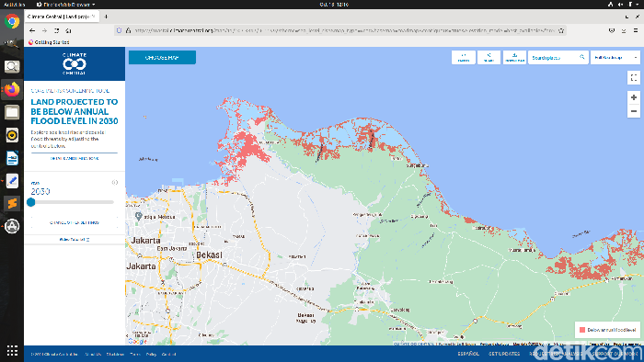Screen dimensions: 644x362
Task: Click the share icon button on map
Action: click(489, 57)
